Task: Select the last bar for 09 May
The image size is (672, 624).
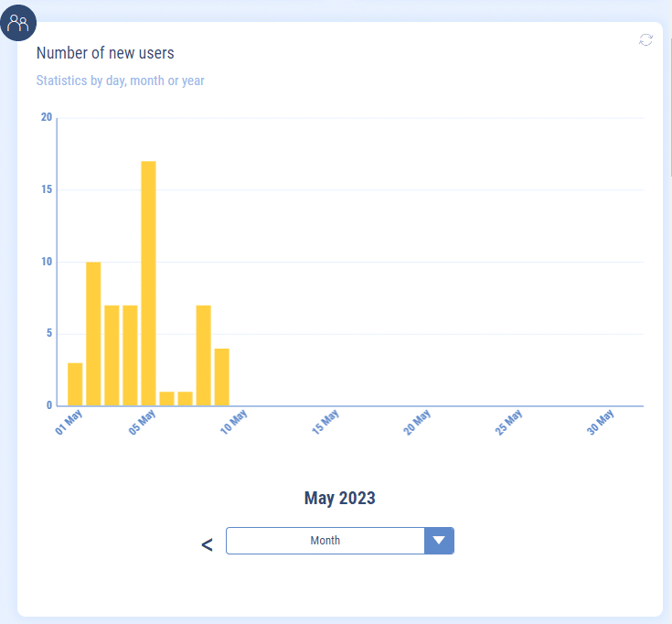Action: [221, 377]
